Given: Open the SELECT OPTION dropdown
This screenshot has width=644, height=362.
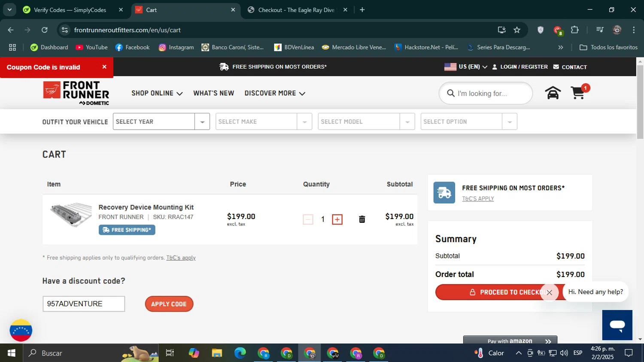Looking at the screenshot, I should [x=469, y=122].
